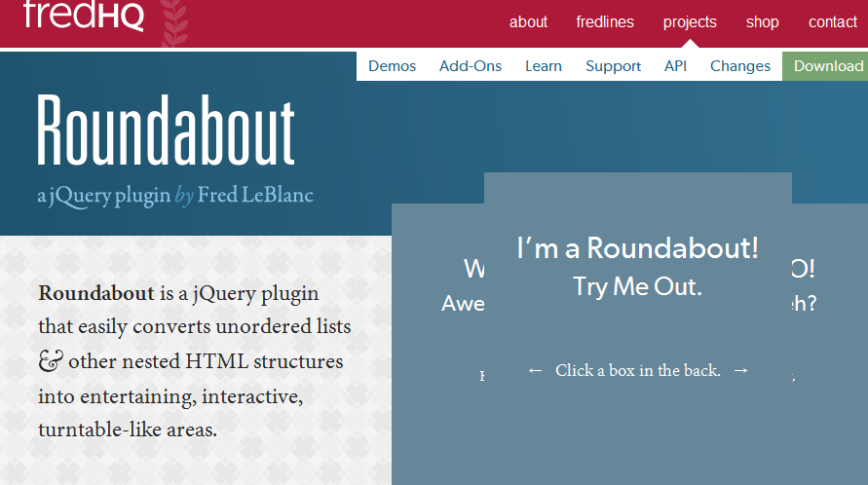The height and width of the screenshot is (485, 868).
Task: Select the front "I'm a Roundabout!" box
Action: (x=638, y=328)
